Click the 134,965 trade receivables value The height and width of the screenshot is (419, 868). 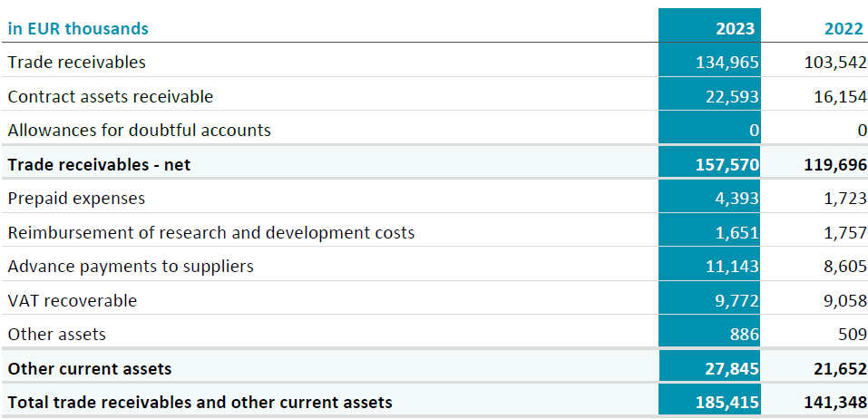pos(727,62)
